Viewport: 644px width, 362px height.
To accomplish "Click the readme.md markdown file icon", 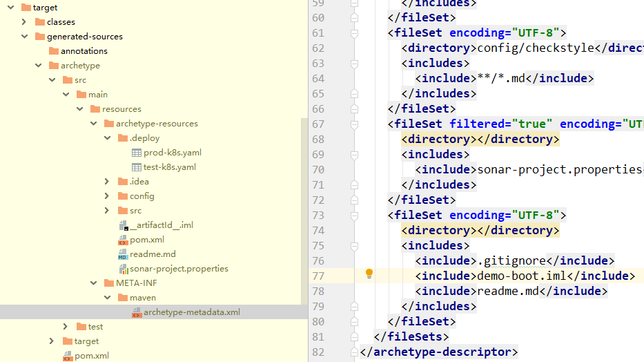I will click(x=123, y=254).
